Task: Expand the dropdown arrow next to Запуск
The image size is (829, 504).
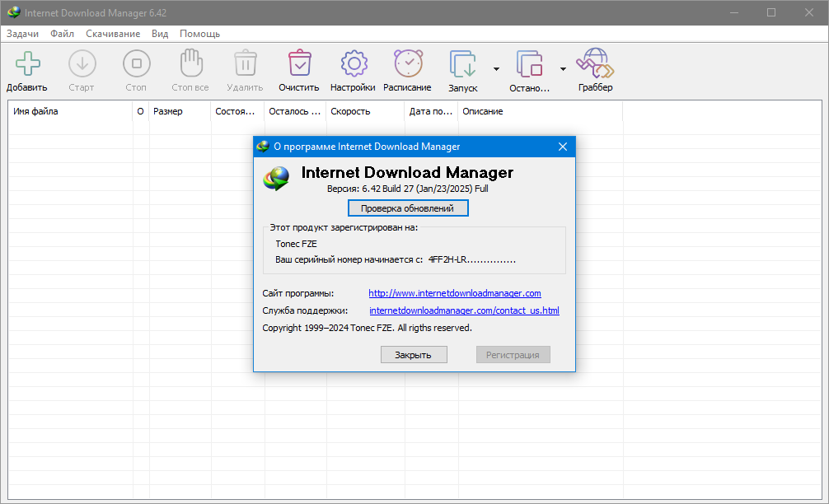Action: 496,69
